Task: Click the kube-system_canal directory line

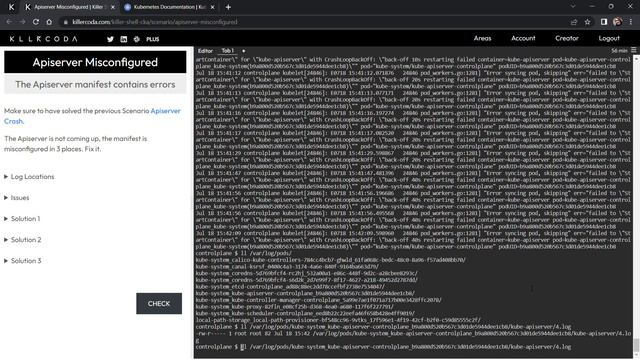Action: coord(287,267)
